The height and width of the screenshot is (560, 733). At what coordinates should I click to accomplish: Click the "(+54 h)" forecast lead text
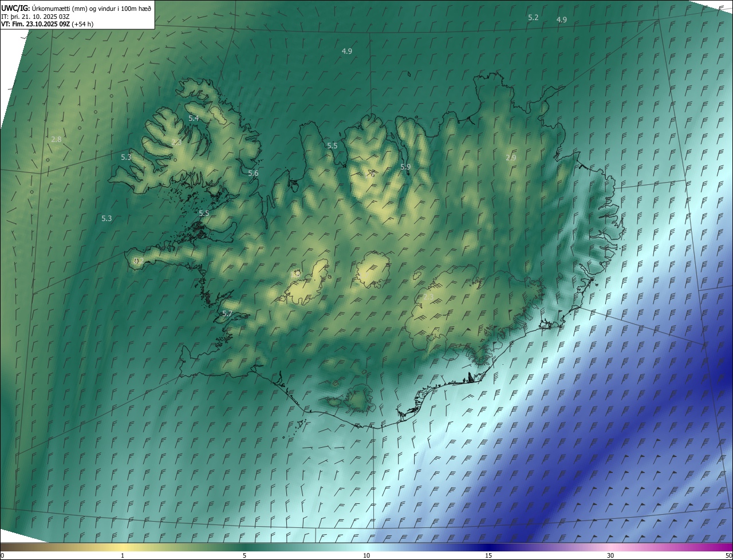(x=82, y=24)
